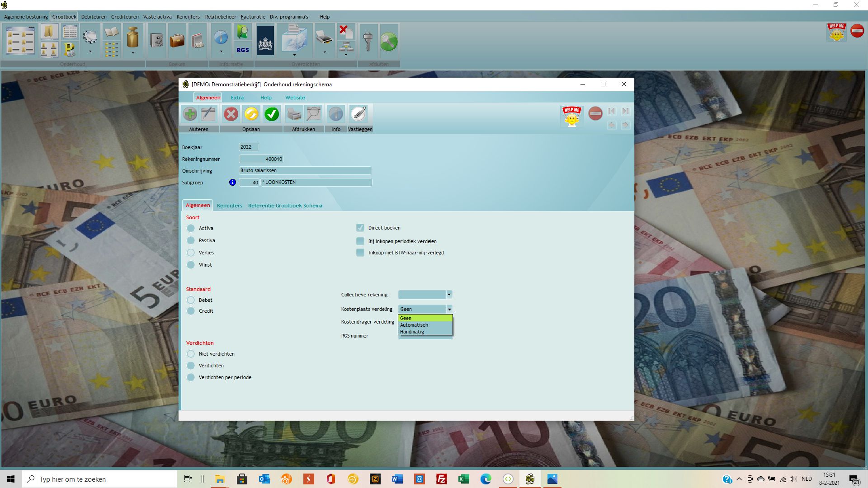Screen dimensions: 868x488
Task: Click the open book icon in Onderhoud
Action: pyautogui.click(x=111, y=33)
